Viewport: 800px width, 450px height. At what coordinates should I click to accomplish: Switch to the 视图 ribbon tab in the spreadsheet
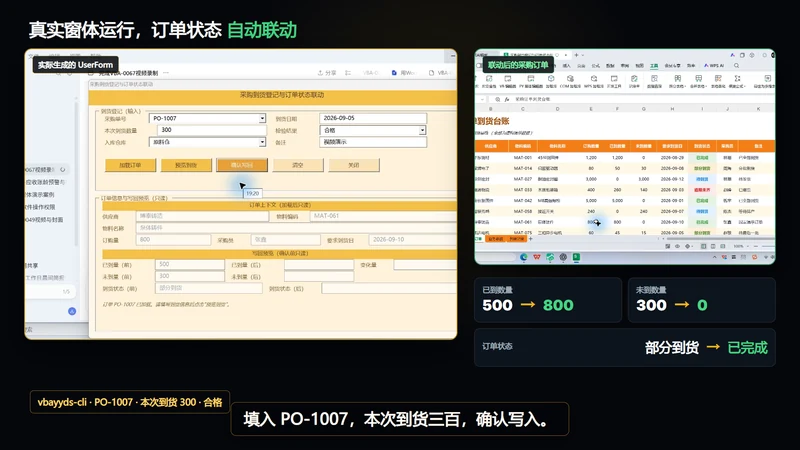[x=639, y=66]
